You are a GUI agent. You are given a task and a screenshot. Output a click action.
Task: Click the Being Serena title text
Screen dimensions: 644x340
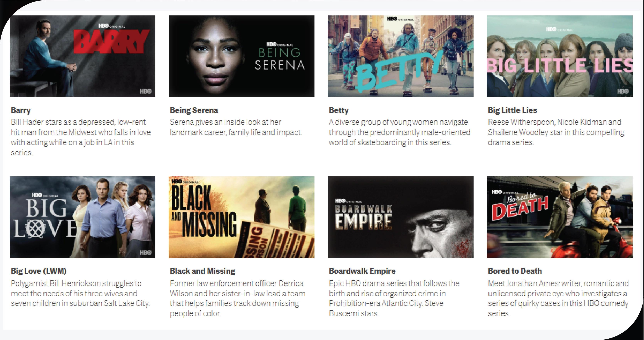tap(194, 110)
